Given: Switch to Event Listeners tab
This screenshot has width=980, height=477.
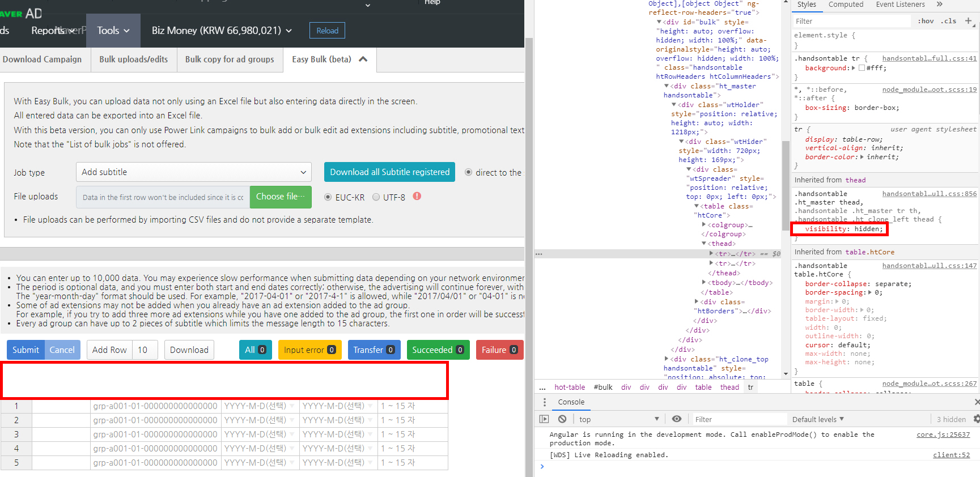Looking at the screenshot, I should tap(900, 5).
